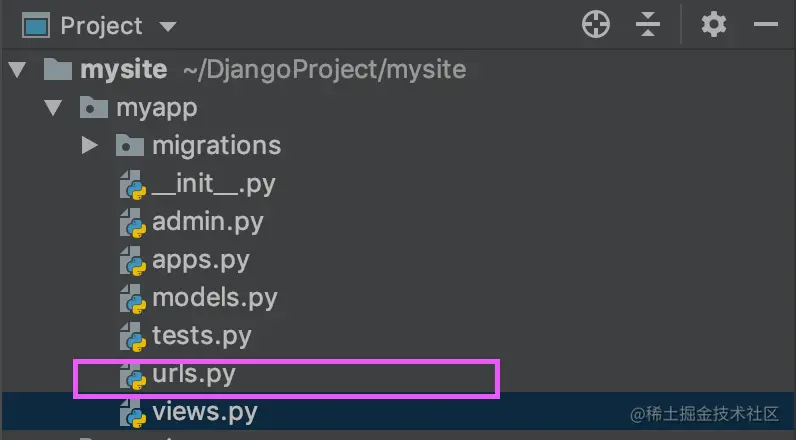Image resolution: width=796 pixels, height=440 pixels.
Task: Collapse the mysite root folder arrow
Action: [17, 70]
